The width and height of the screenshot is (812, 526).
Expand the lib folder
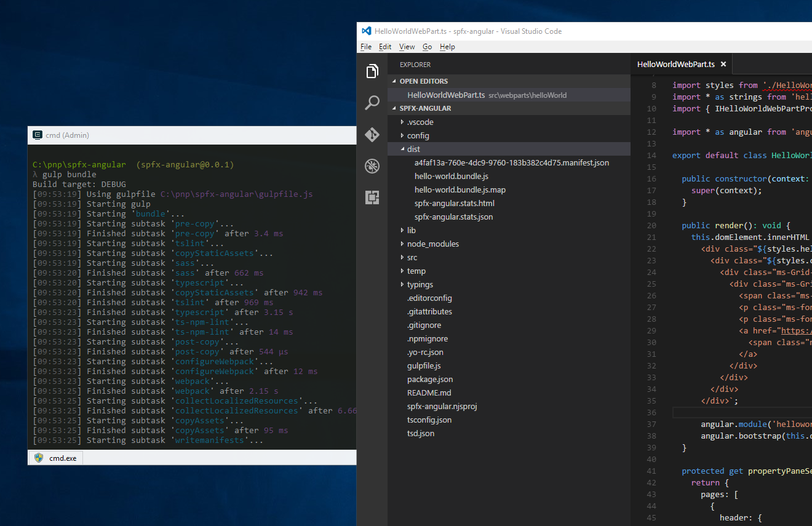[509, 230]
